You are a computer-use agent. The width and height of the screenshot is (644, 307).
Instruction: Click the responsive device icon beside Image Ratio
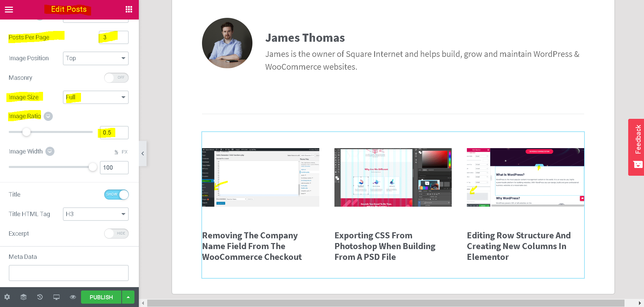[48, 116]
